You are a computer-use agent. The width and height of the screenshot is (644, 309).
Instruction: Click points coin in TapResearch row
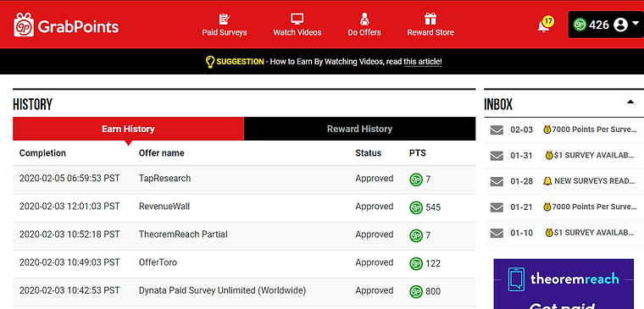(416, 179)
